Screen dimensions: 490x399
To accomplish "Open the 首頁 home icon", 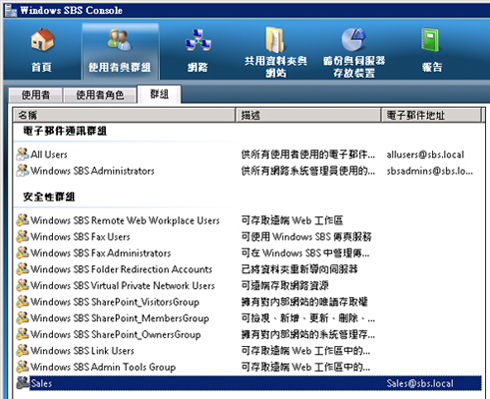I will (x=42, y=39).
